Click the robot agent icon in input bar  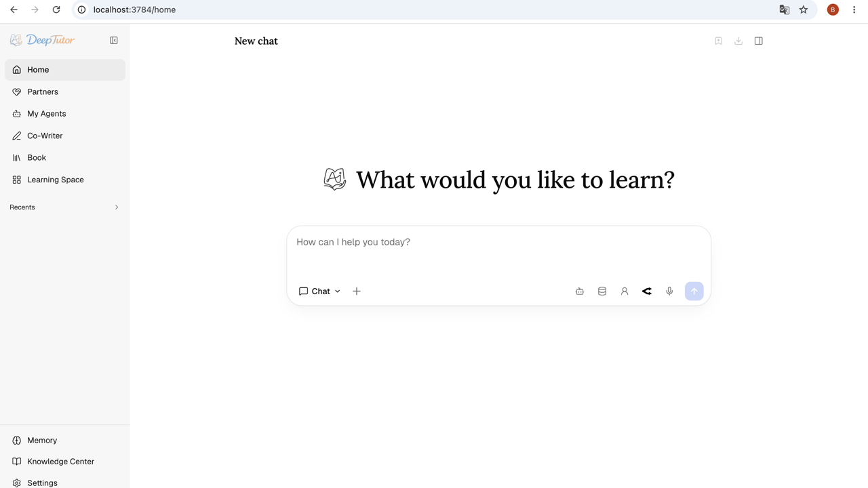pyautogui.click(x=580, y=291)
